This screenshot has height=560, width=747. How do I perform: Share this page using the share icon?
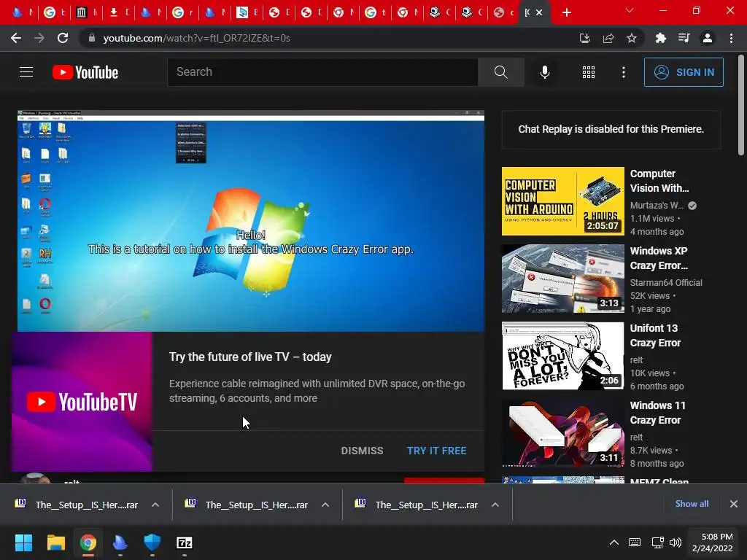coord(608,38)
